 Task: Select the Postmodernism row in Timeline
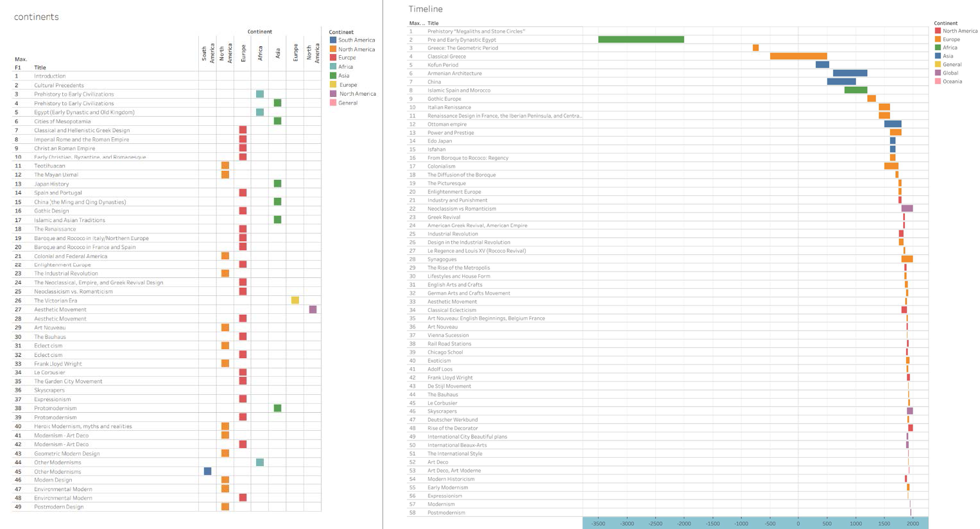point(446,512)
